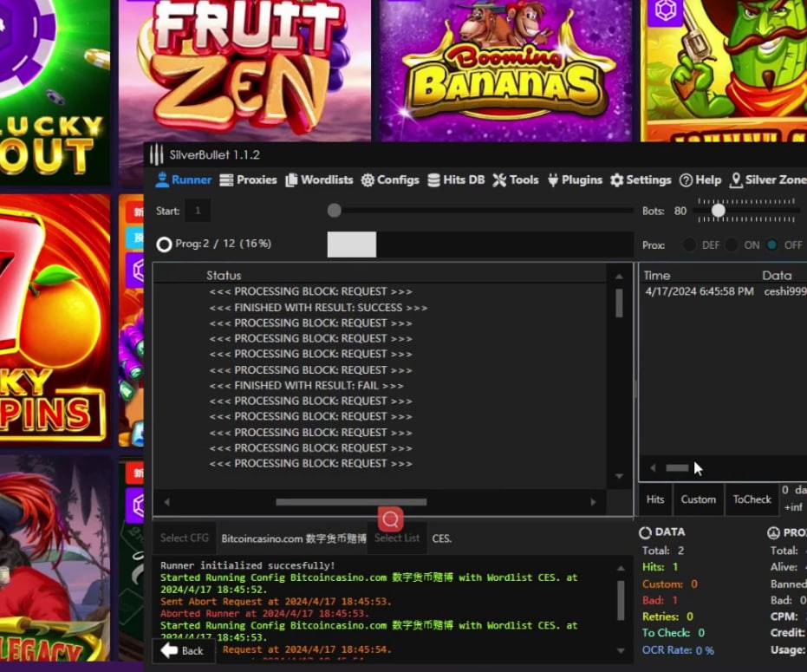Click the PROXIES section icon
Image resolution: width=807 pixels, height=672 pixels.
pos(773,532)
